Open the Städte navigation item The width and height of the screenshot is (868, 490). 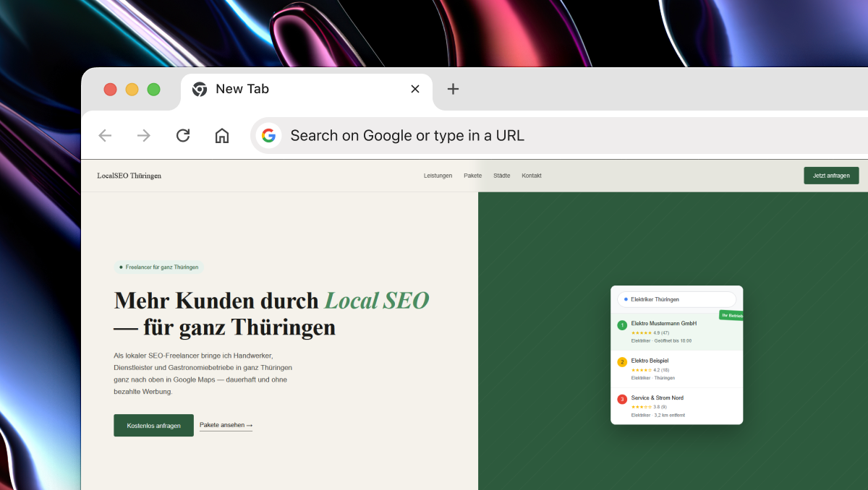coord(501,176)
